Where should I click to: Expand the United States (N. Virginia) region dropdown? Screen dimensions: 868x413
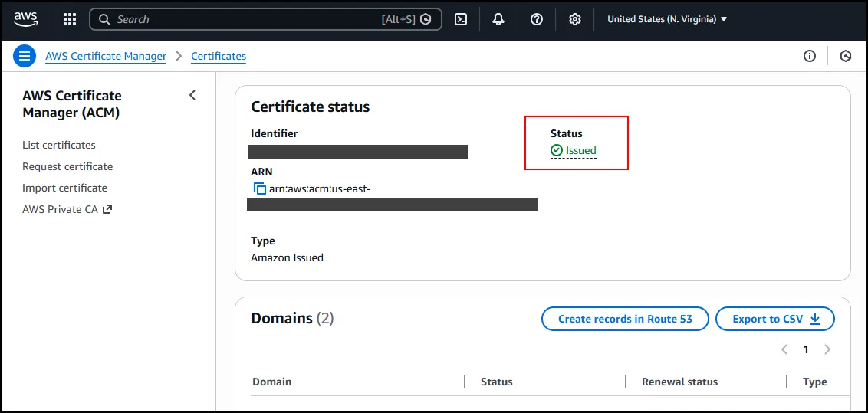667,19
